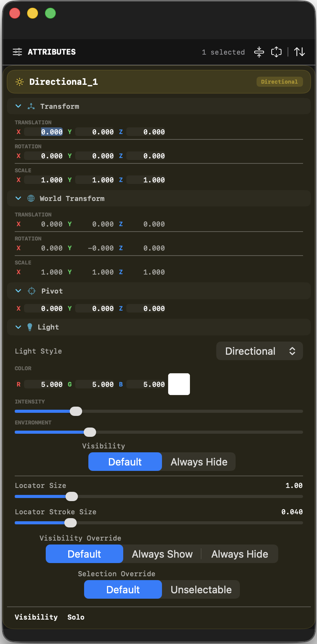Click the Locator Size slider handle
The image size is (317, 644).
[x=72, y=496]
